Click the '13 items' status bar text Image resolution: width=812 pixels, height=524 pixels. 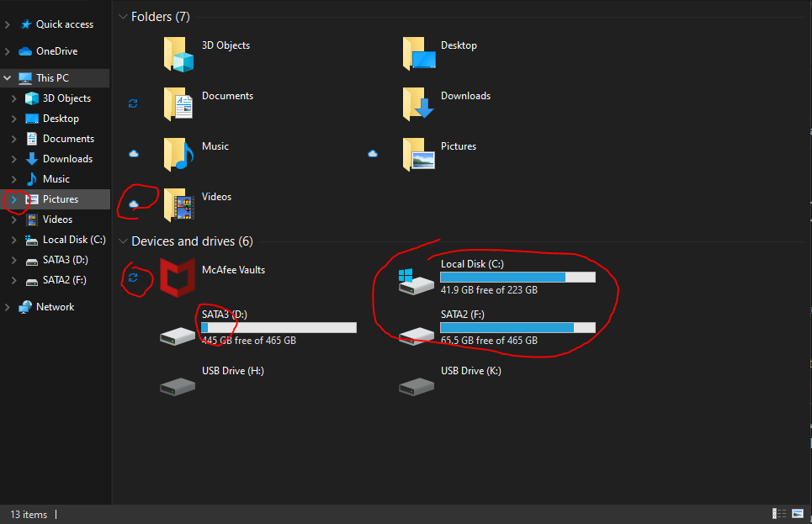[x=29, y=515]
